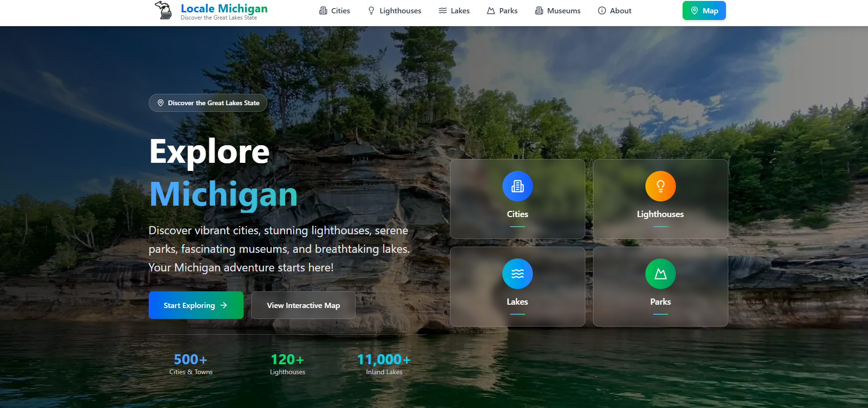Click the 11,000+ Inland Lakes statistic
This screenshot has width=868, height=408.
pyautogui.click(x=384, y=364)
